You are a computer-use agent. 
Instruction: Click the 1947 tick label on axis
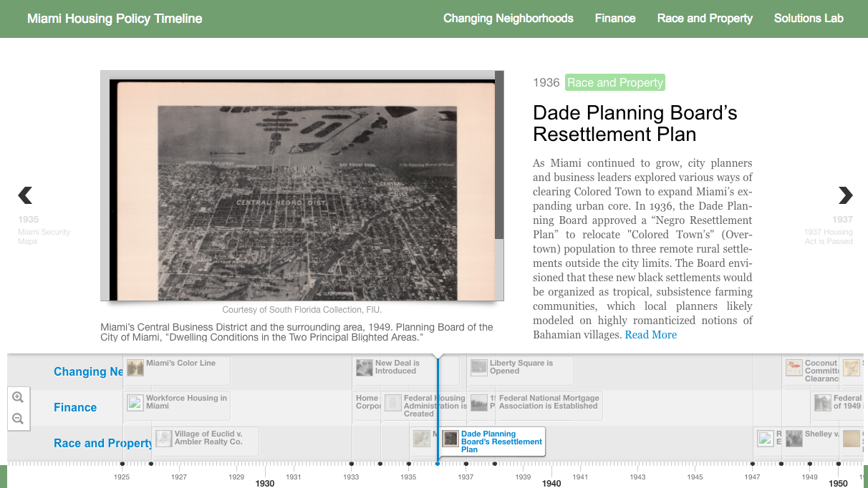pyautogui.click(x=752, y=477)
